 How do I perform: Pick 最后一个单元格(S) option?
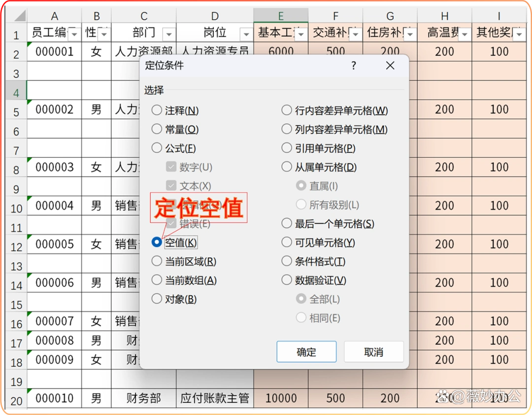(287, 223)
